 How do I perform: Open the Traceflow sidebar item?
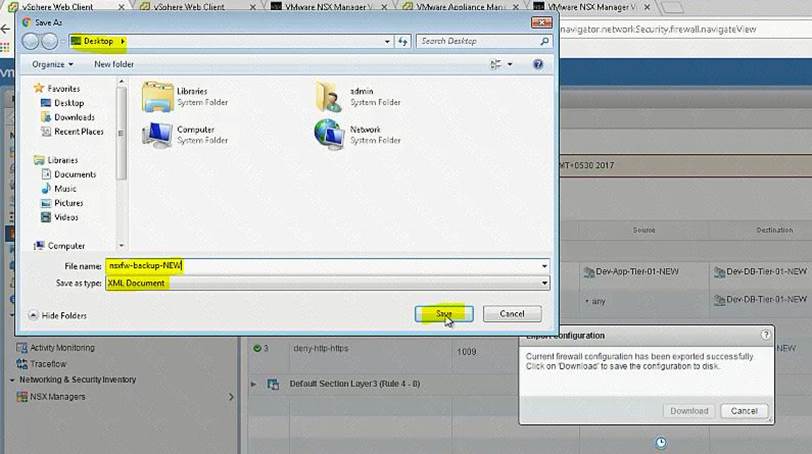(x=48, y=364)
